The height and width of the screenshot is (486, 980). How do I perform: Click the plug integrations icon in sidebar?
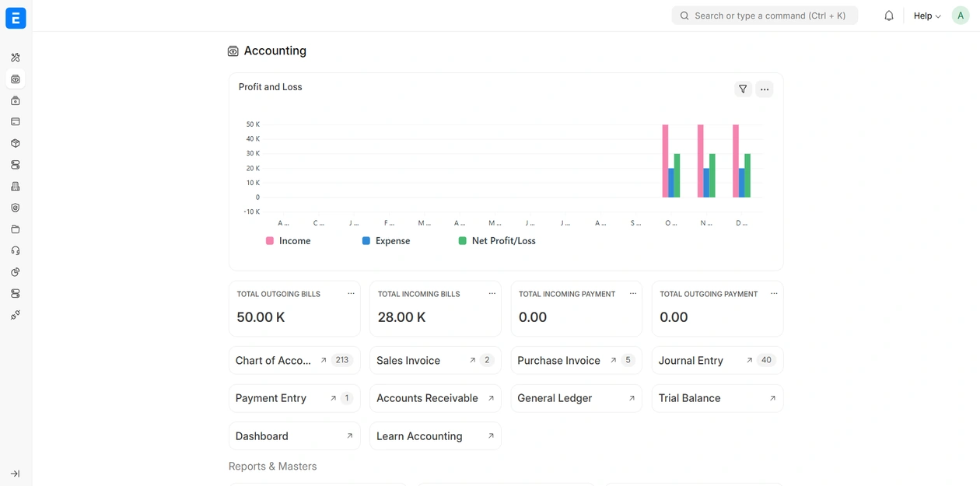16,315
